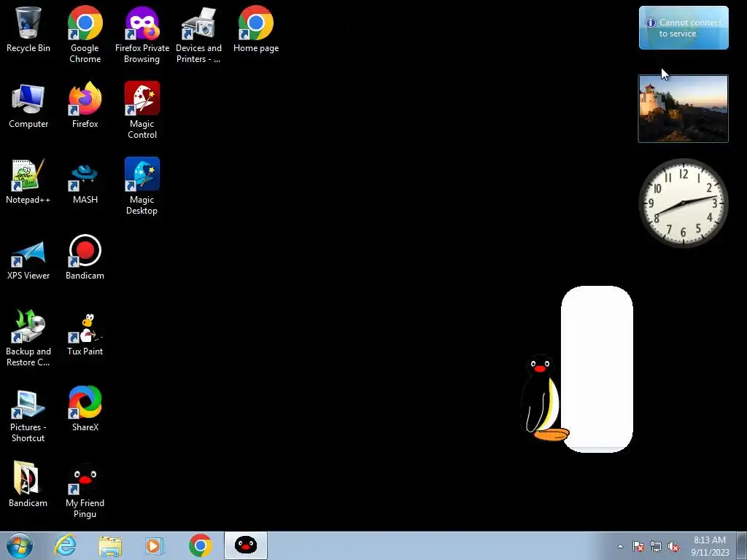Launch the Tux Paint desktop shortcut
This screenshot has height=560, width=747.
point(85,333)
